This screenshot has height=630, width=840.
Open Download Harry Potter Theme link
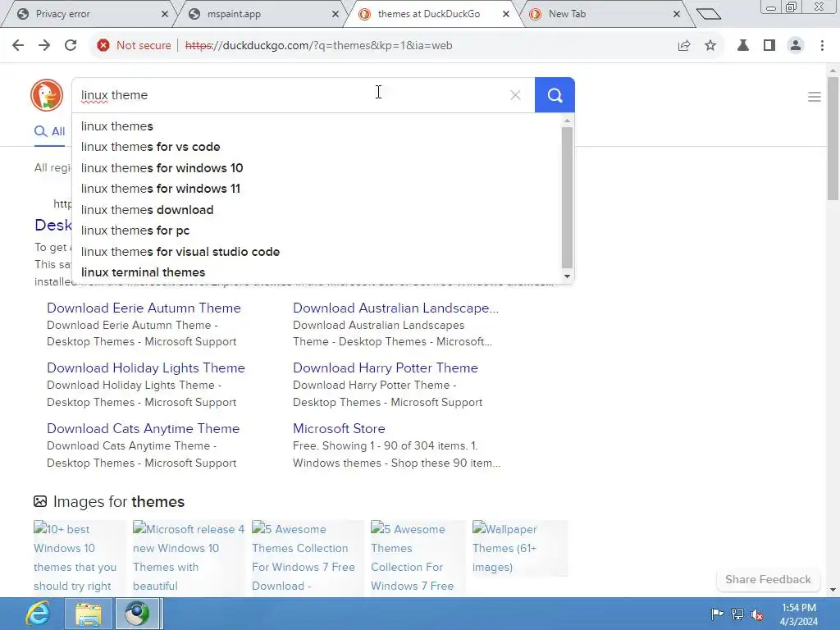coord(386,368)
